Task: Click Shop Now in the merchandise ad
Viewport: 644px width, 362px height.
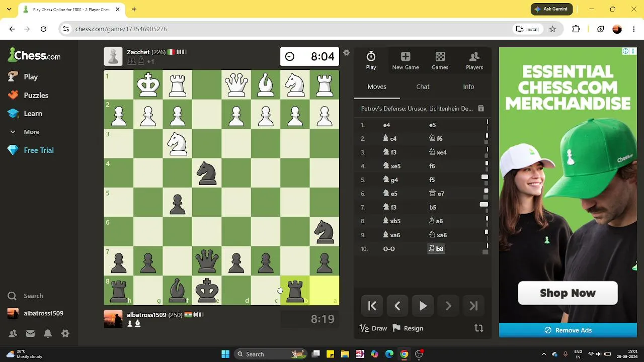Action: point(568,293)
